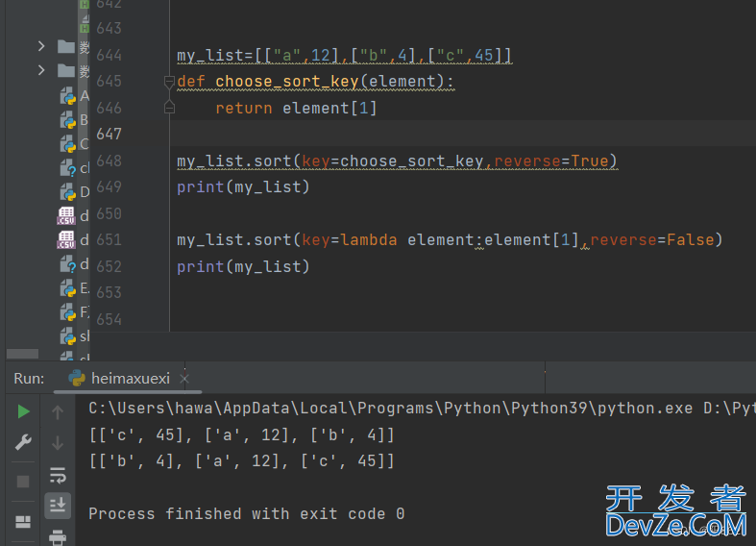Viewport: 756px width, 546px height.
Task: Jump down the stack trace arrow
Action: [x=58, y=442]
